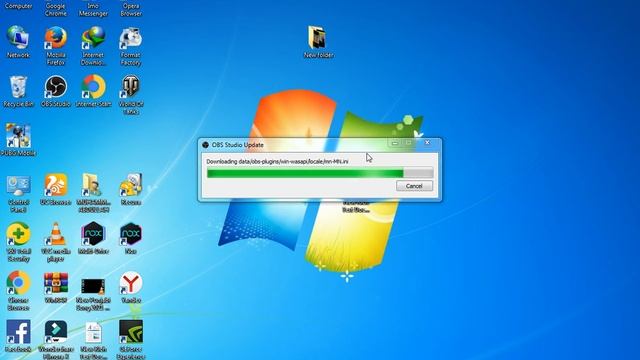This screenshot has height=360, width=640.
Task: Select the Mozilla Firefox shortcut
Action: [x=56, y=46]
